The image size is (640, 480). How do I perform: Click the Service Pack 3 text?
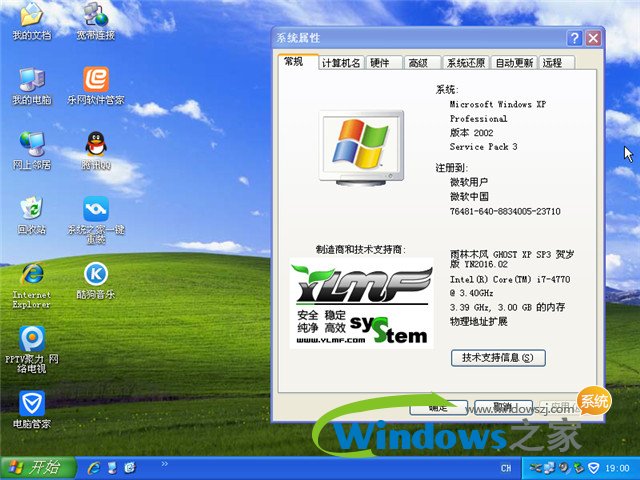point(483,147)
